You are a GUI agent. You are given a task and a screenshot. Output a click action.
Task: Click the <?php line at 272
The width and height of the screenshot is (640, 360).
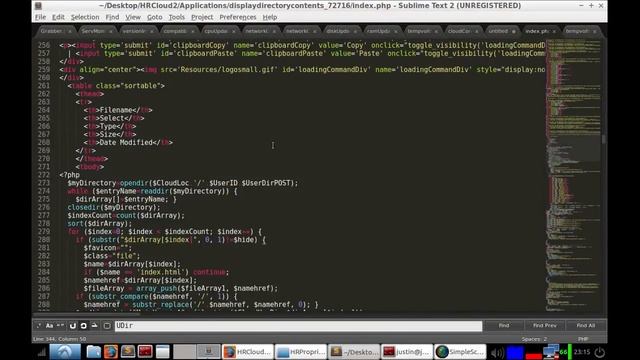click(x=69, y=175)
